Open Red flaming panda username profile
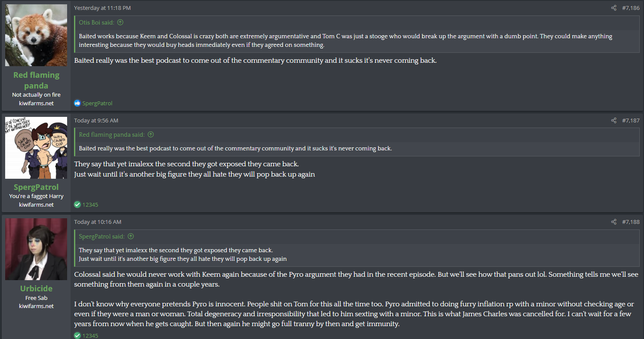This screenshot has height=339, width=644. [36, 80]
